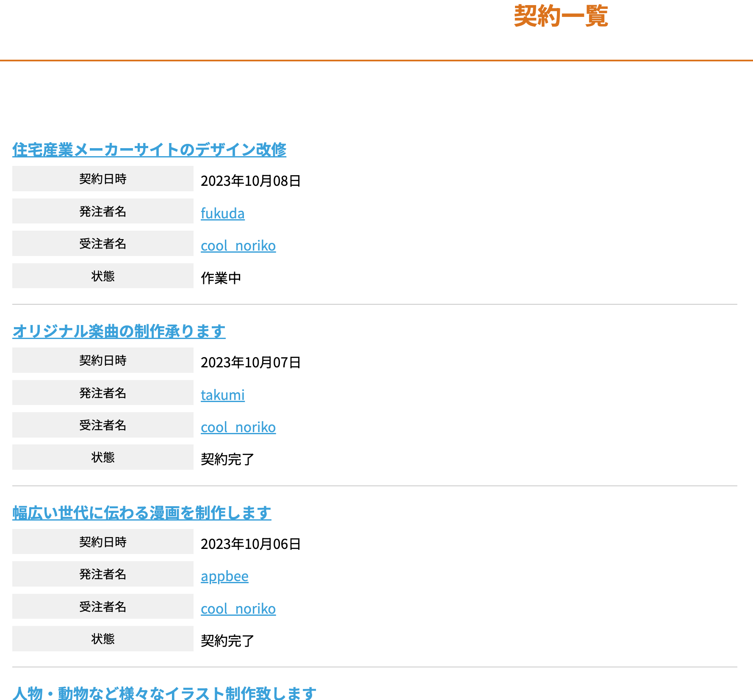Open client profile link takumi

point(222,395)
